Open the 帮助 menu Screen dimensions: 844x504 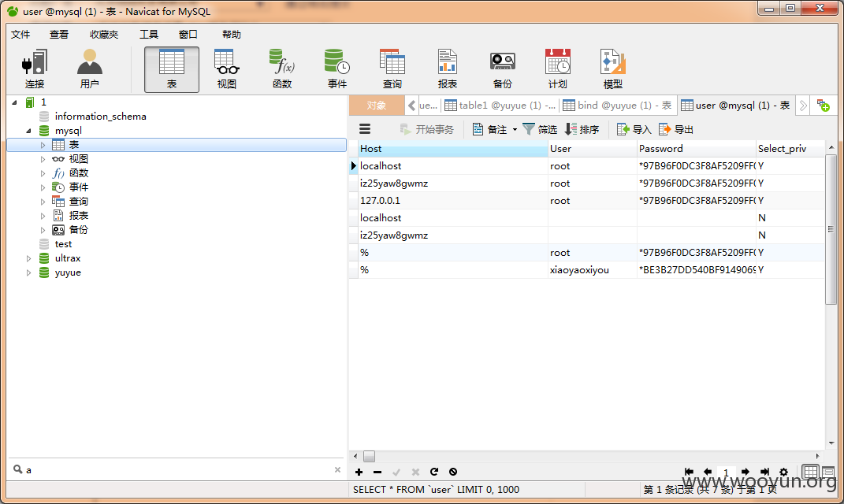point(232,35)
